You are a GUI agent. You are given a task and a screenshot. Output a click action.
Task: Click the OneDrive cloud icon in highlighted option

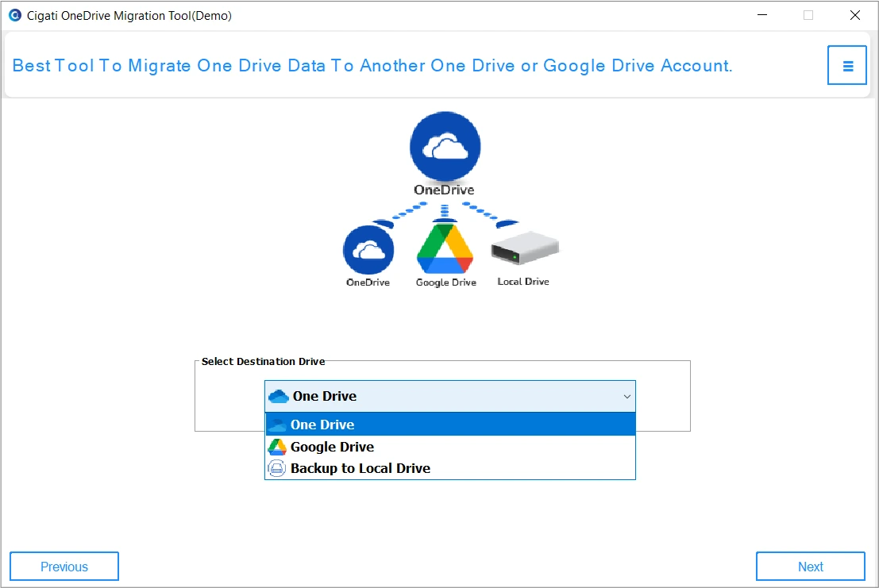pos(276,425)
